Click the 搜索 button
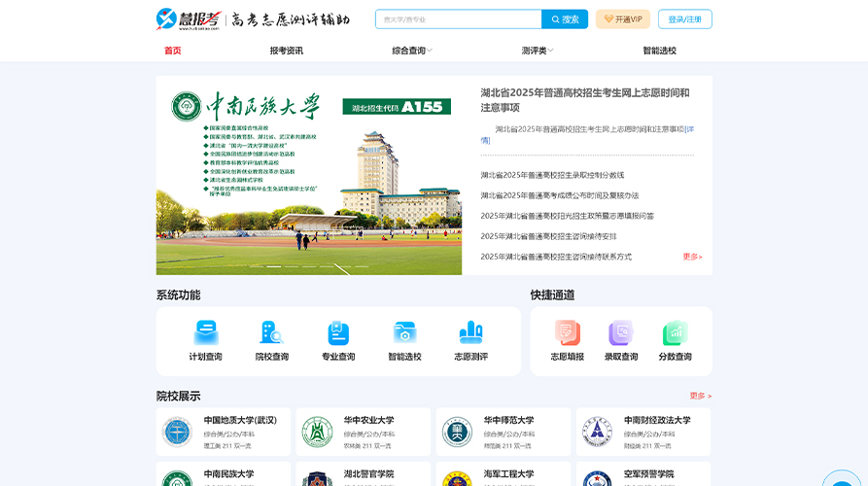Viewport: 868px width, 486px height. 565,19
